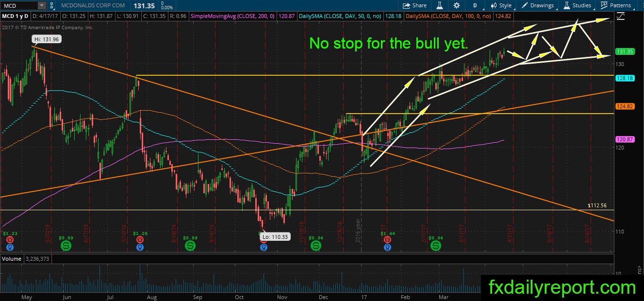Click the chart line icon below Patterns
Screen dimensions: 644x301
click(620, 16)
